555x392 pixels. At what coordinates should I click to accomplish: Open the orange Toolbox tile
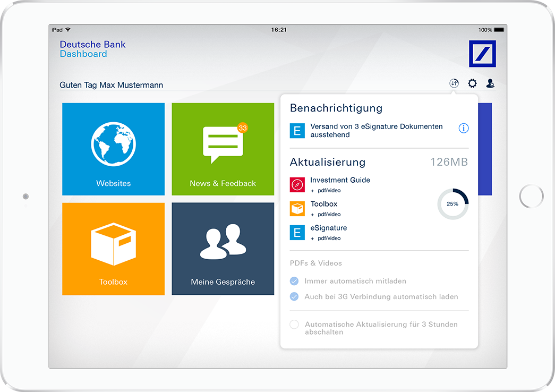[113, 249]
